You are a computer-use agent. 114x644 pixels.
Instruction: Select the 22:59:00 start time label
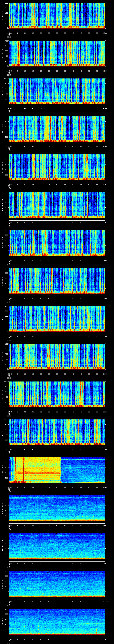(9, 601)
